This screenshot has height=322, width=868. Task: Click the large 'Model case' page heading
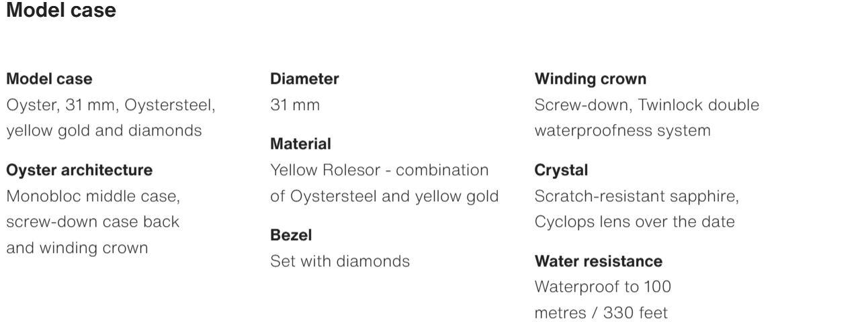[61, 11]
